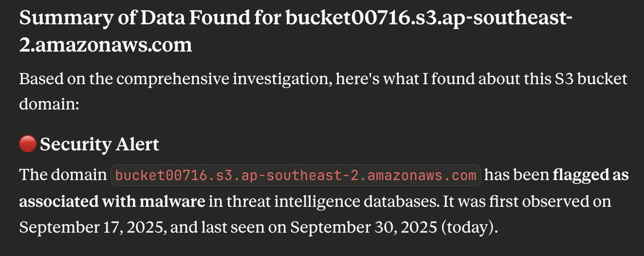Click the red inline code domain name
644x256 pixels.
[x=296, y=175]
